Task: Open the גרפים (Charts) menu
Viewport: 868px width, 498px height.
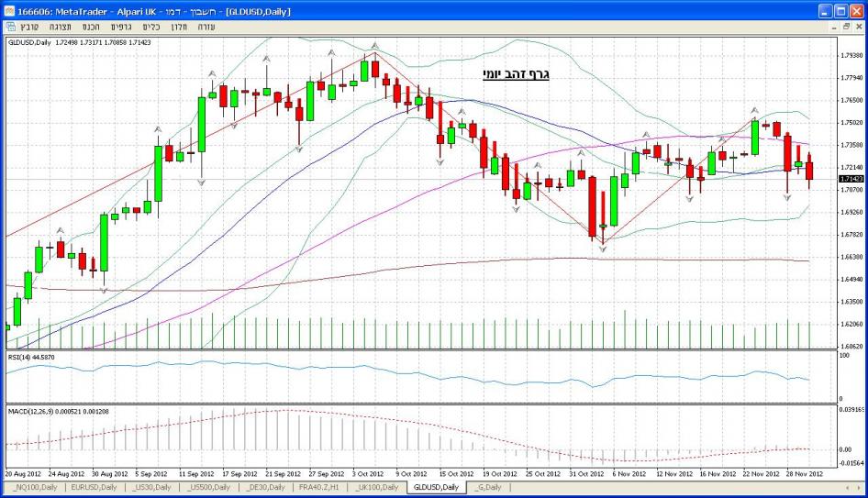Action: click(120, 27)
